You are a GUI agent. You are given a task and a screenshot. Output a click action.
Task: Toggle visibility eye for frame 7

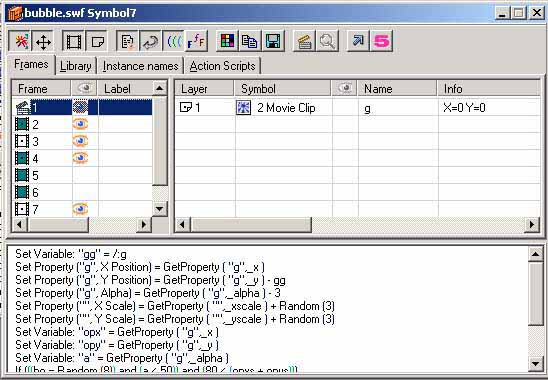pos(80,209)
